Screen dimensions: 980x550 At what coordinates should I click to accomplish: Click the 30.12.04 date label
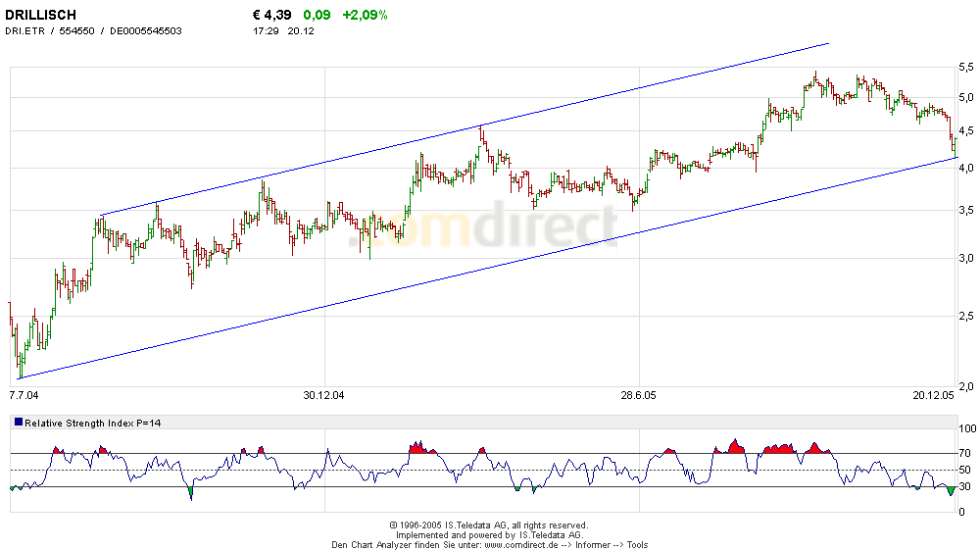point(323,395)
